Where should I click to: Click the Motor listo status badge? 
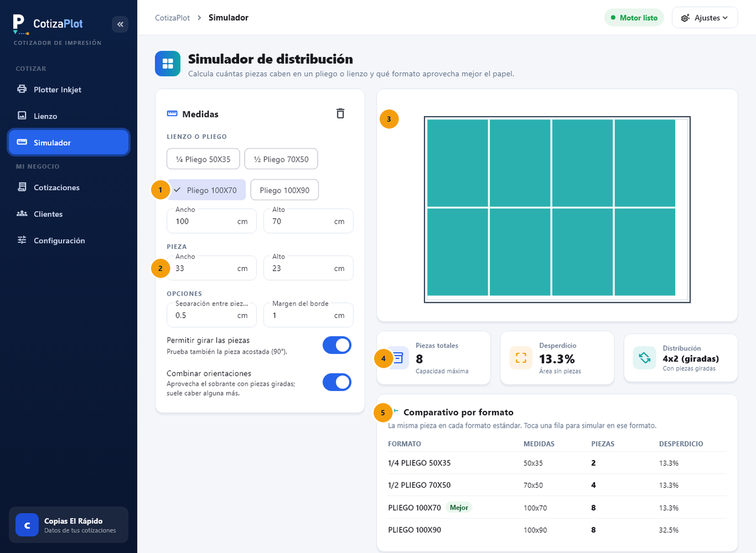[634, 18]
